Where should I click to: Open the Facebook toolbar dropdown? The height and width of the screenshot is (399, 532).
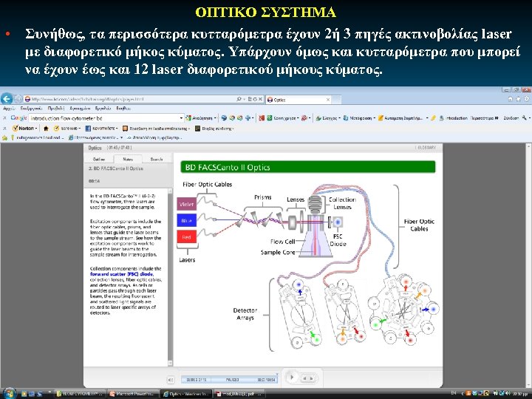click(x=101, y=129)
